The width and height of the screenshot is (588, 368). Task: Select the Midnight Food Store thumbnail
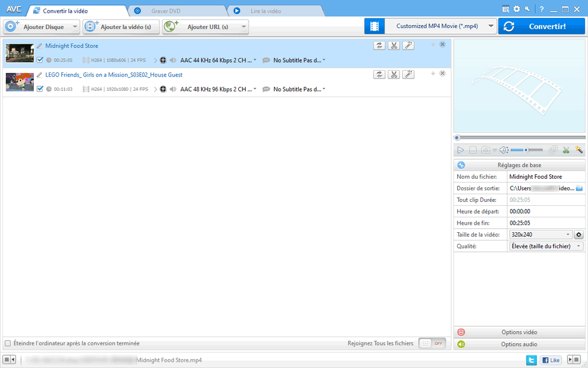(20, 53)
